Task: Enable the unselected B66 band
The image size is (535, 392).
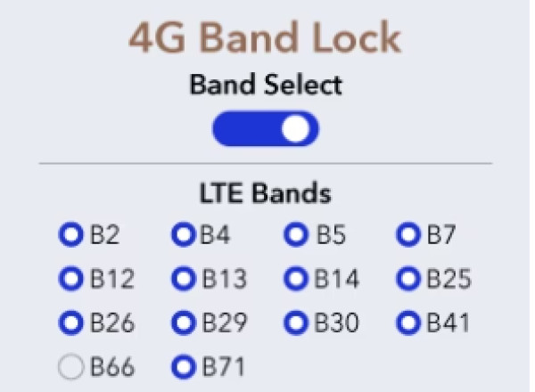Action: coord(70,365)
